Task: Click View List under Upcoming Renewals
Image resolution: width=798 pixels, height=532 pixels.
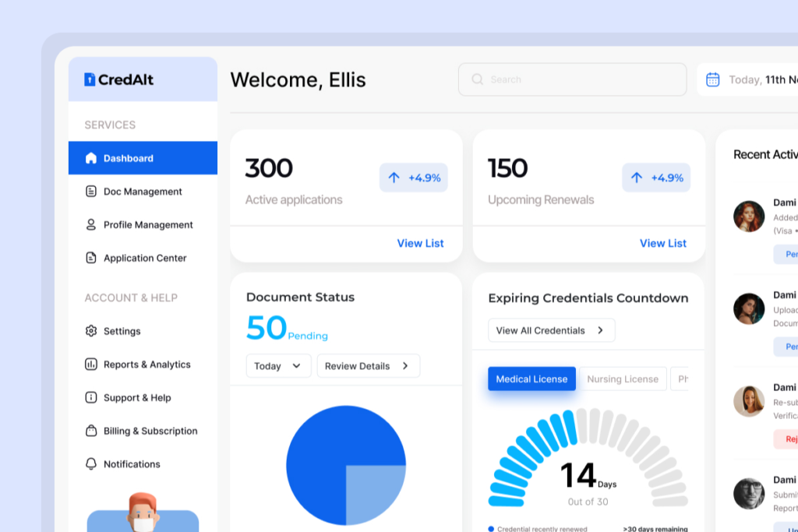Action: [662, 243]
